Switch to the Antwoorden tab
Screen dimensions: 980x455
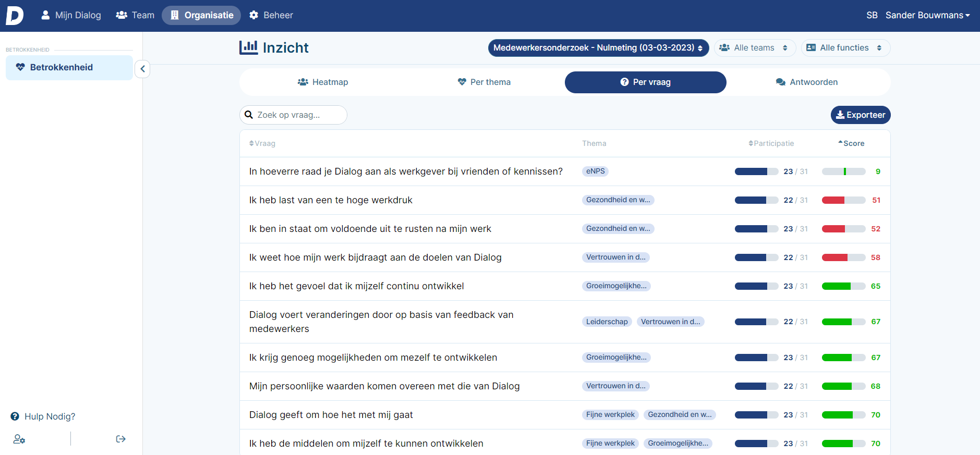click(x=807, y=82)
